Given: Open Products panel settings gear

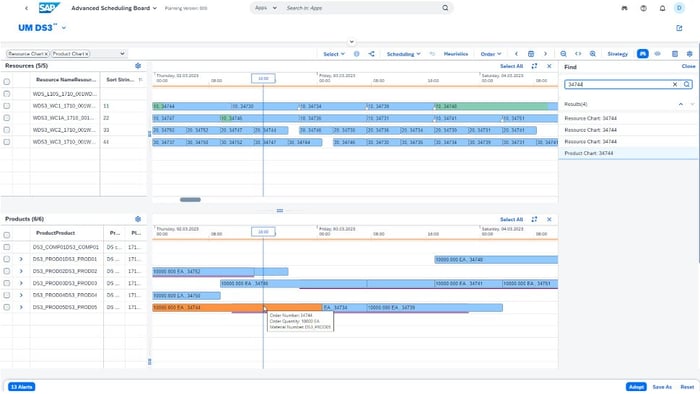Looking at the screenshot, I should click(138, 219).
